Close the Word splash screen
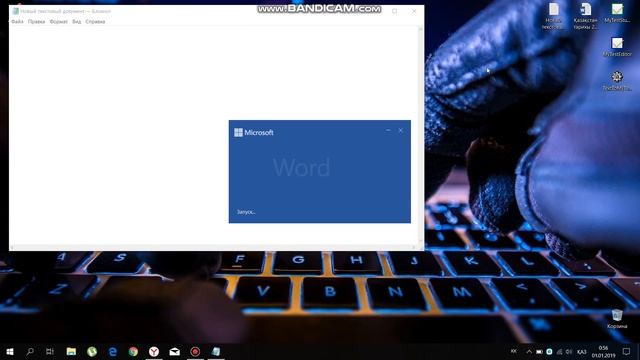640x360 pixels. 400,130
